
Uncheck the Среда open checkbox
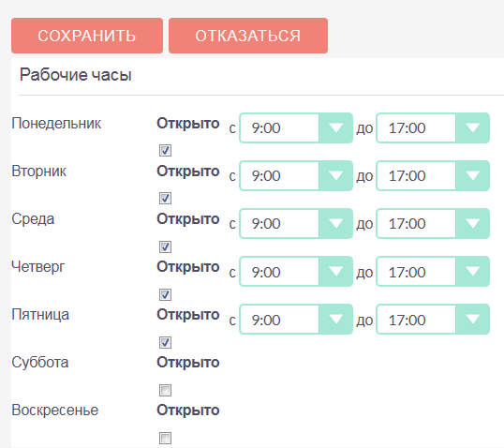[x=165, y=247]
